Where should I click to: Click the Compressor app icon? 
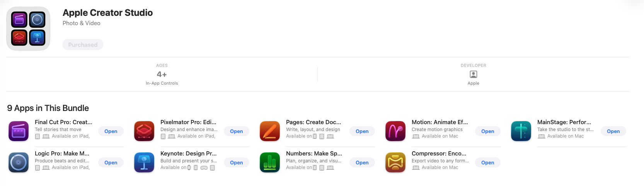395,162
